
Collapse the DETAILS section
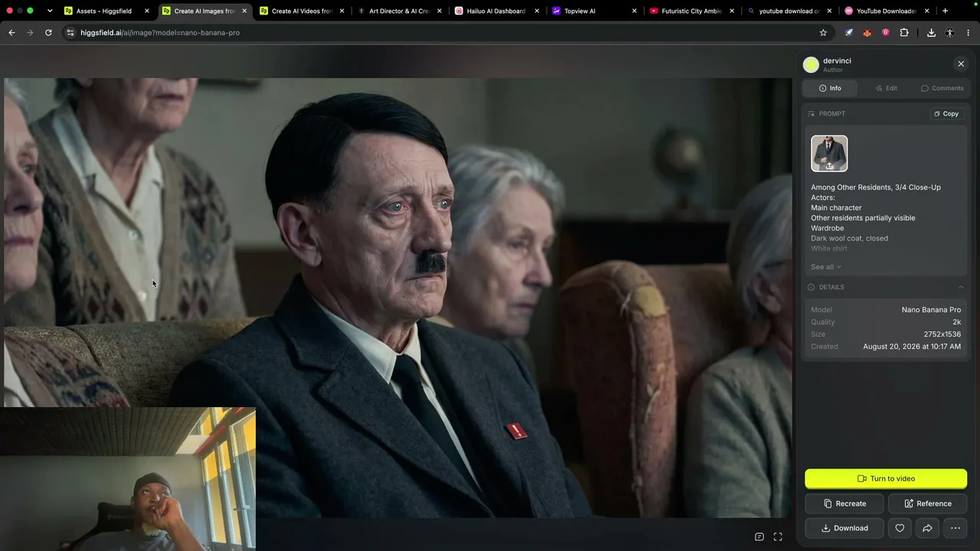[961, 288]
